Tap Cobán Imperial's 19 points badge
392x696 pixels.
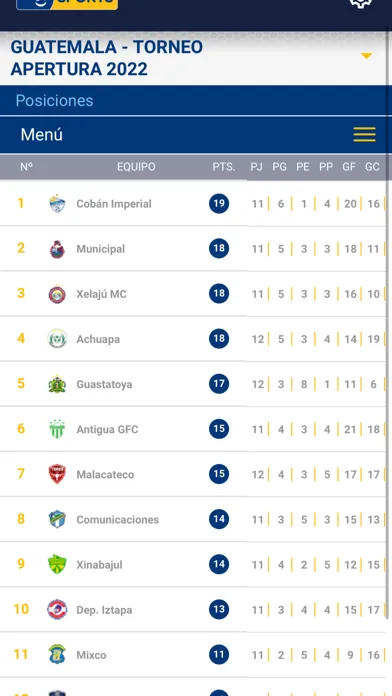[219, 204]
